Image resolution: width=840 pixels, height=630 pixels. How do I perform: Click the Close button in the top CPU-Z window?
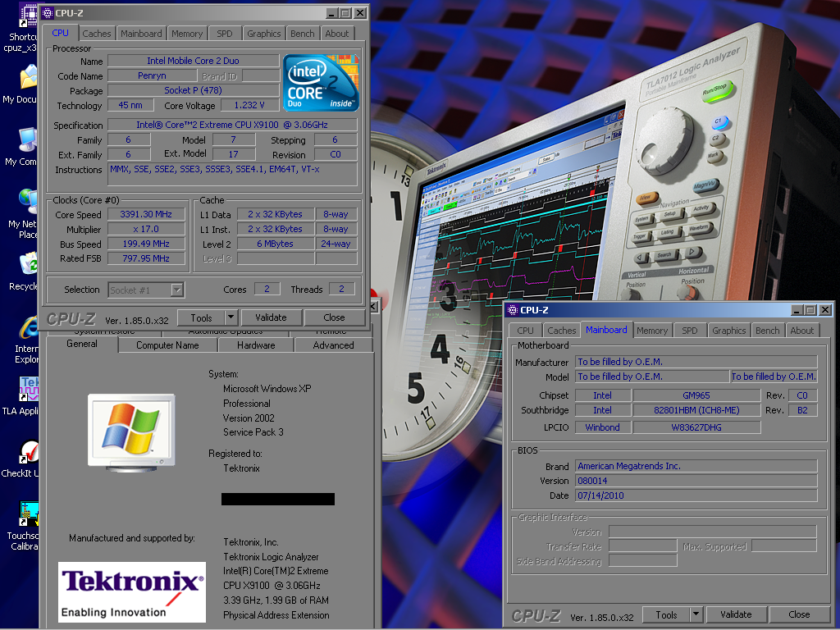click(x=335, y=317)
